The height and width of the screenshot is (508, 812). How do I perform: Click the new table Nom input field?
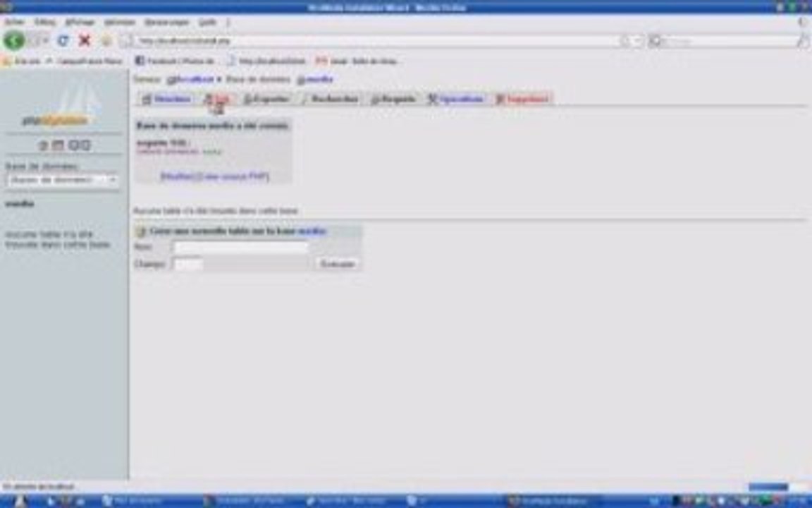(x=241, y=247)
